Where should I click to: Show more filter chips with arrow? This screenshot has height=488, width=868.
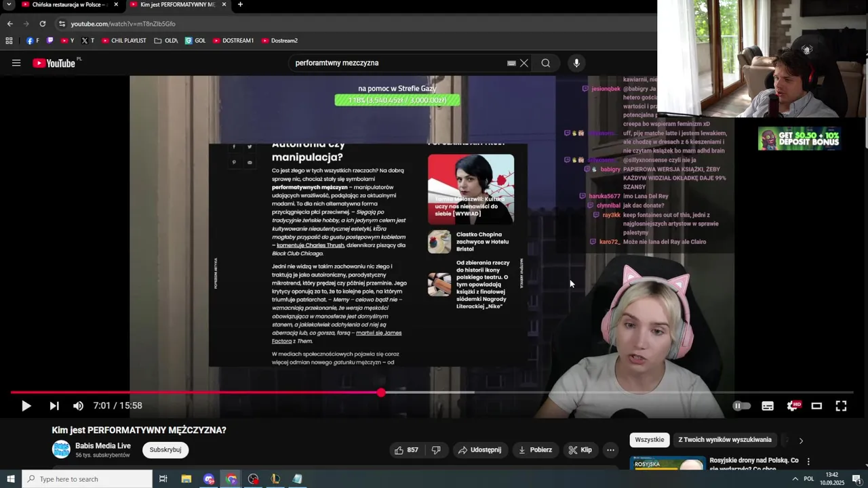point(801,441)
